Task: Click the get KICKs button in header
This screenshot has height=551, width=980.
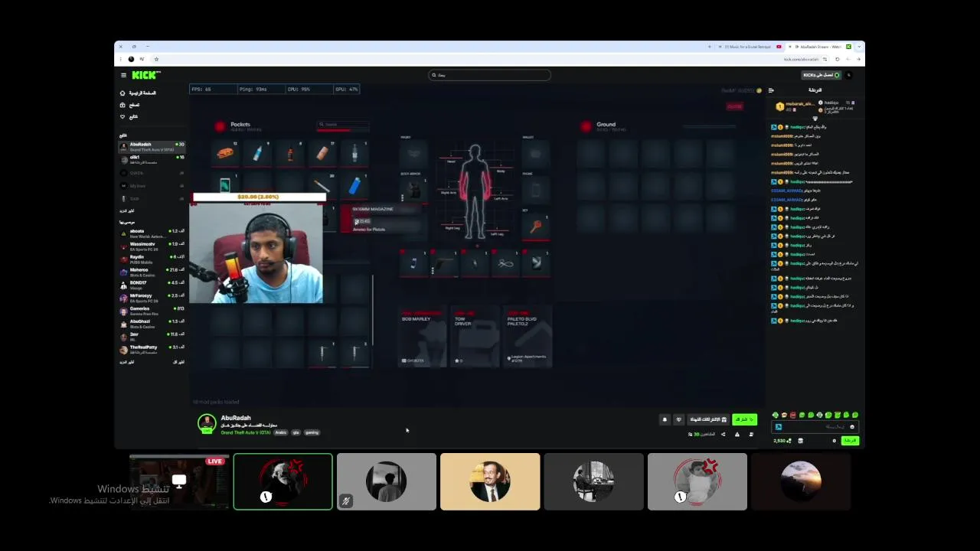Action: click(821, 75)
